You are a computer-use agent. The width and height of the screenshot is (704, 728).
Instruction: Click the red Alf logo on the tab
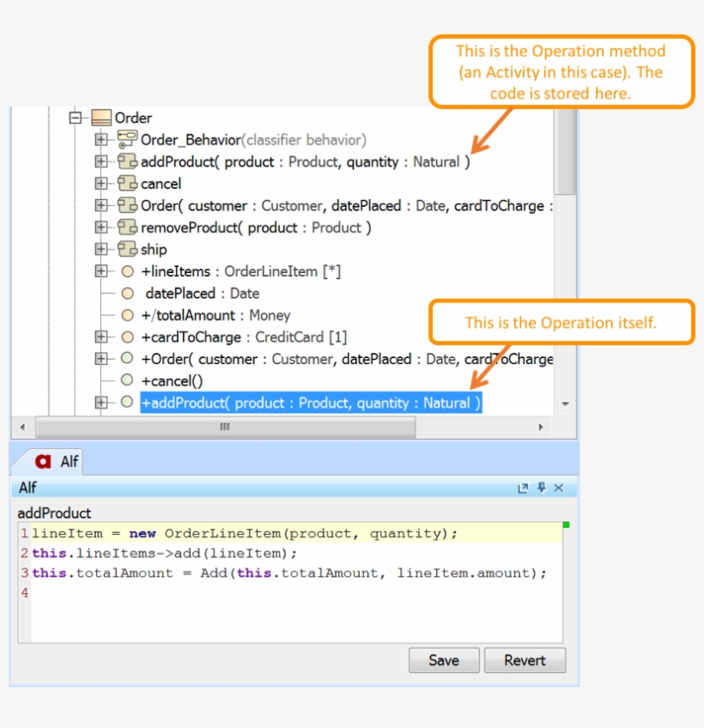click(x=42, y=461)
